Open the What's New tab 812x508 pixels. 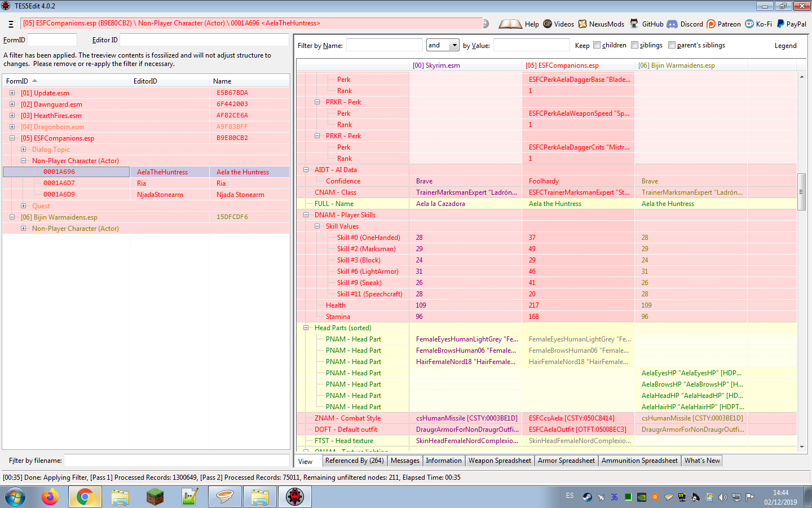coord(702,461)
